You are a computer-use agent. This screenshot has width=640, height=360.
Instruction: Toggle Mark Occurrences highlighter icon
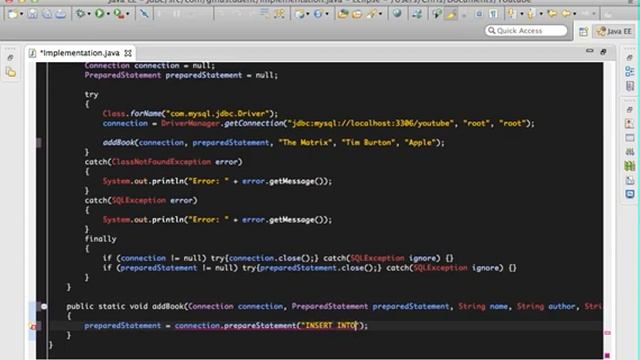[x=451, y=14]
